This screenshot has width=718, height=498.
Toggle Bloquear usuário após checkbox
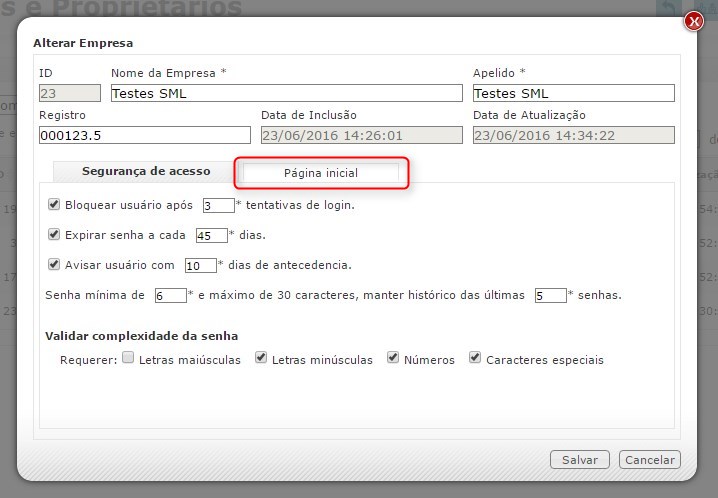click(x=54, y=205)
